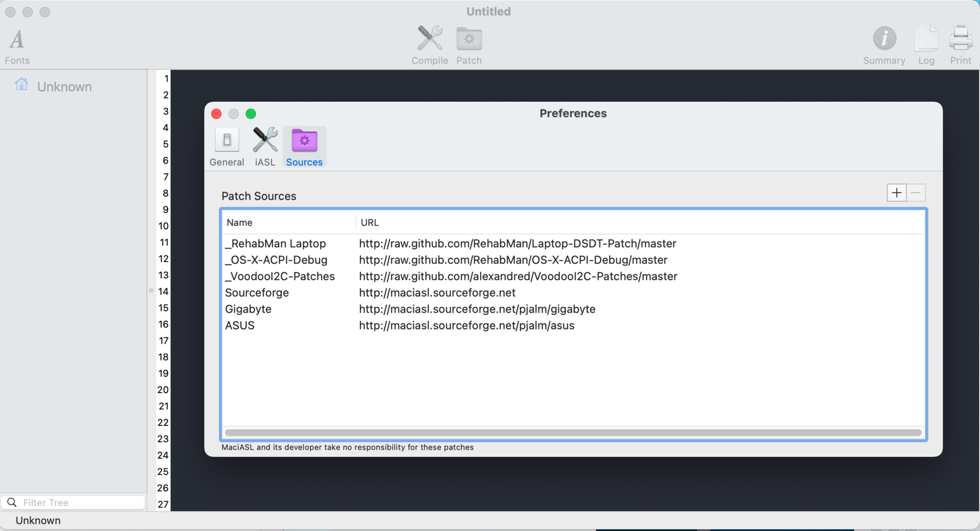Viewport: 980px width, 531px height.
Task: Click line number 27 in editor gutter
Action: [x=163, y=504]
